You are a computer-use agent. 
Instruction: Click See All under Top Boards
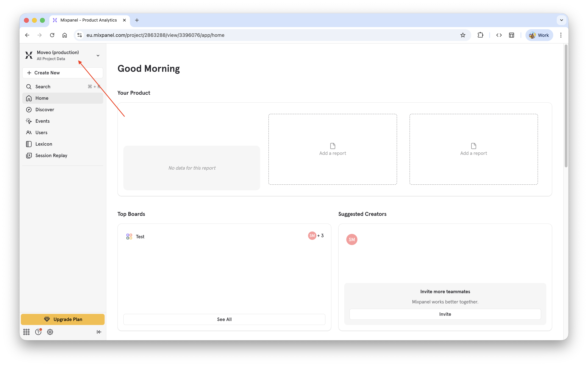(224, 319)
